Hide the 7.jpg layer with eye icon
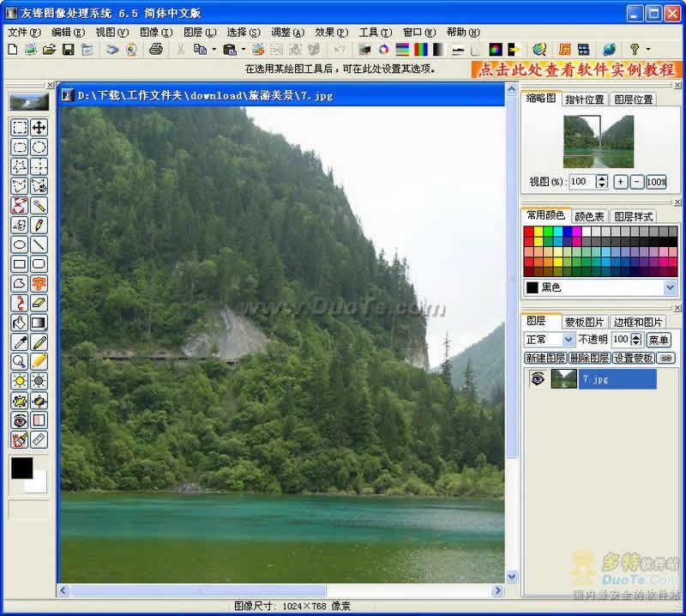Viewport: 686px width, 616px height. click(538, 378)
